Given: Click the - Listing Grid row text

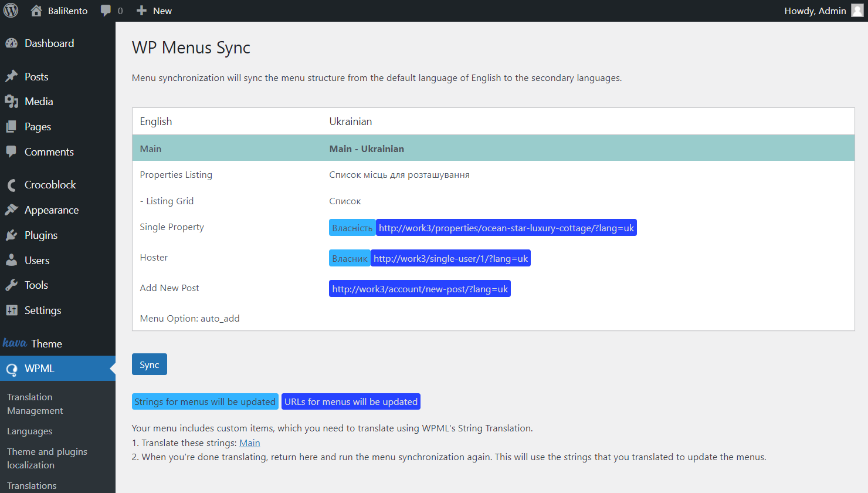Looking at the screenshot, I should click(167, 201).
